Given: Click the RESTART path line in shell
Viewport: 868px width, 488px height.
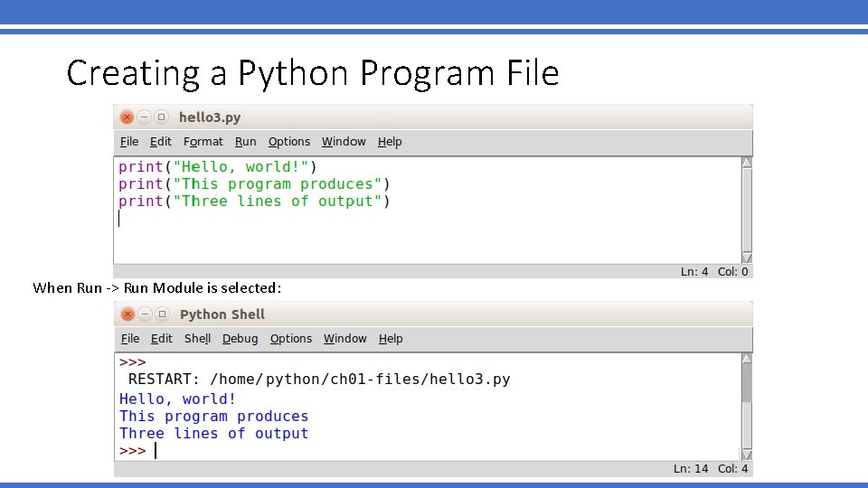Looking at the screenshot, I should coord(319,379).
